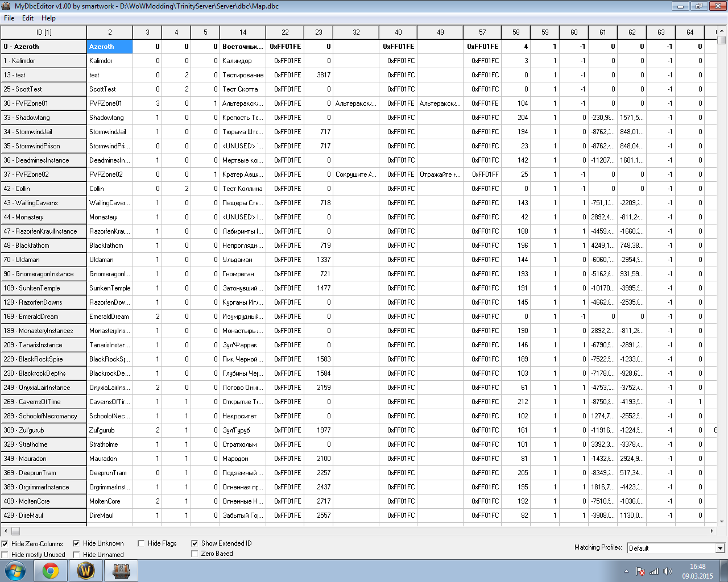Open the network signal tray icon
728x582 pixels.
[x=654, y=571]
